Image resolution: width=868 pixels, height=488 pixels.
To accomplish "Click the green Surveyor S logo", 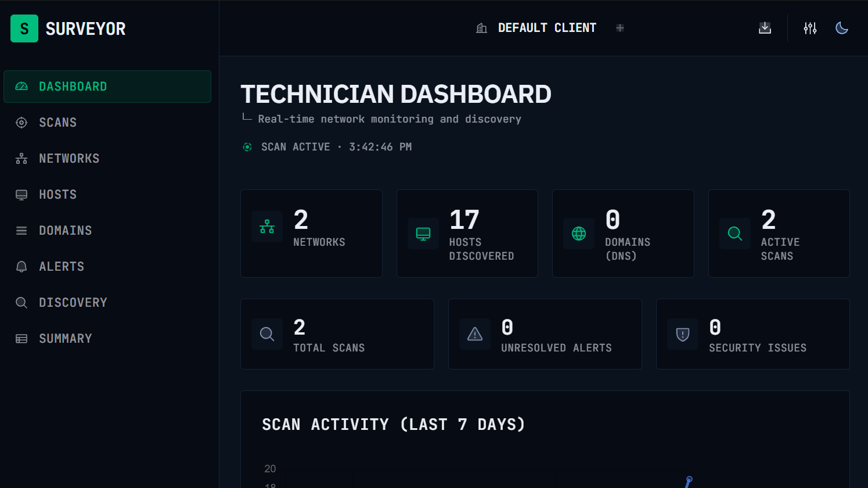I will pos(24,28).
